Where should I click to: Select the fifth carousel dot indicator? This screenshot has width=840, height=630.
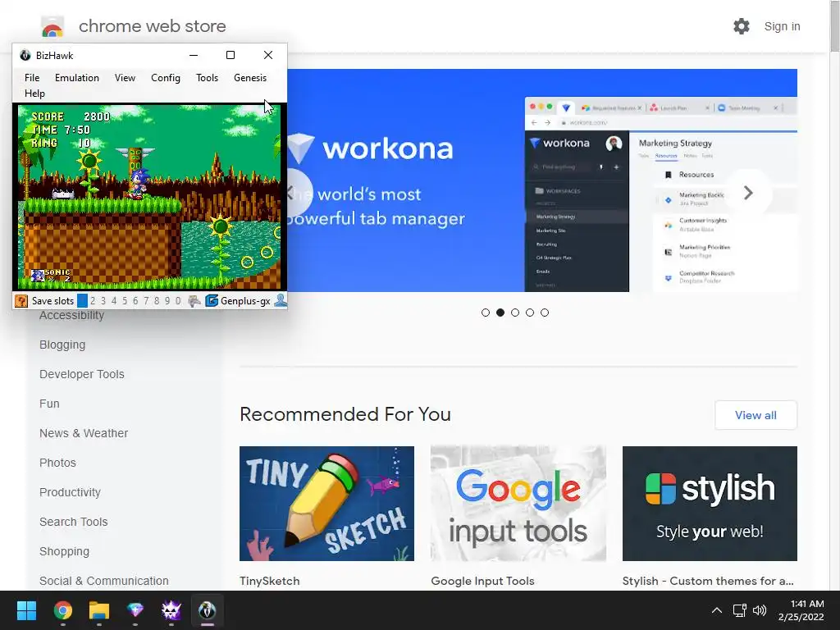click(x=545, y=313)
